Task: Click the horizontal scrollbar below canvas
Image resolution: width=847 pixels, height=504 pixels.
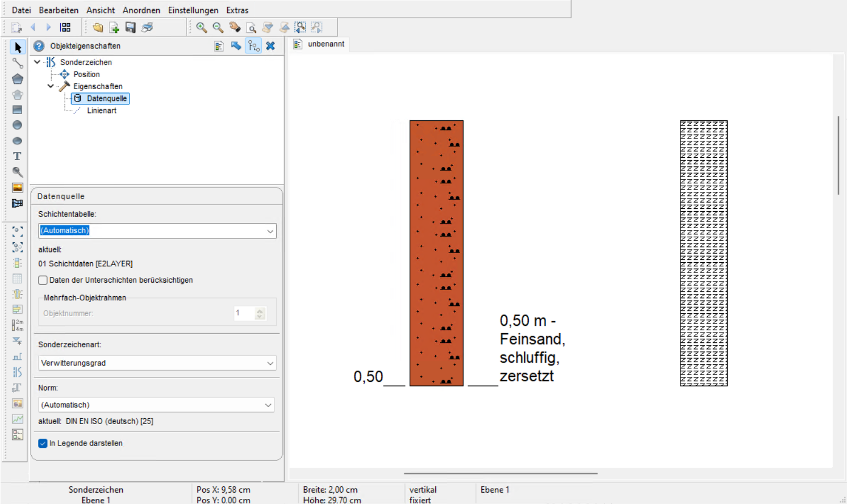Action: (x=500, y=473)
